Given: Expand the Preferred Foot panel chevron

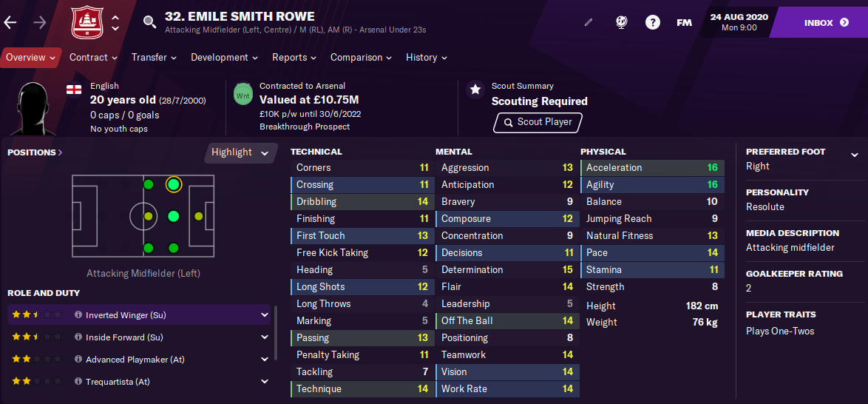Looking at the screenshot, I should (854, 155).
